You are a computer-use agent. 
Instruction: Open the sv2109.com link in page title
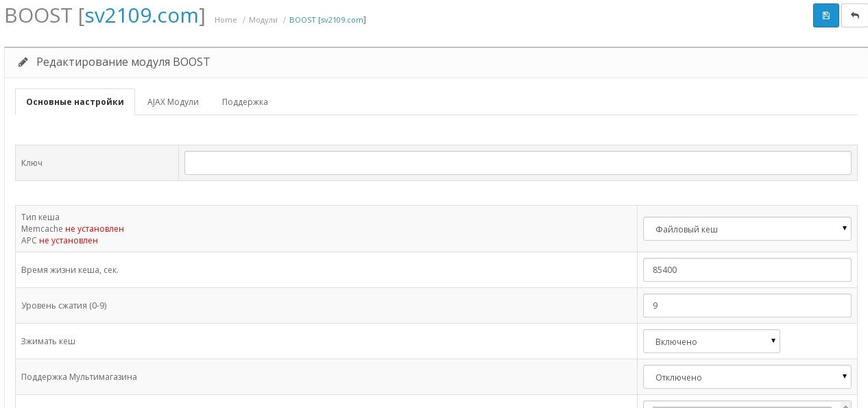click(142, 15)
